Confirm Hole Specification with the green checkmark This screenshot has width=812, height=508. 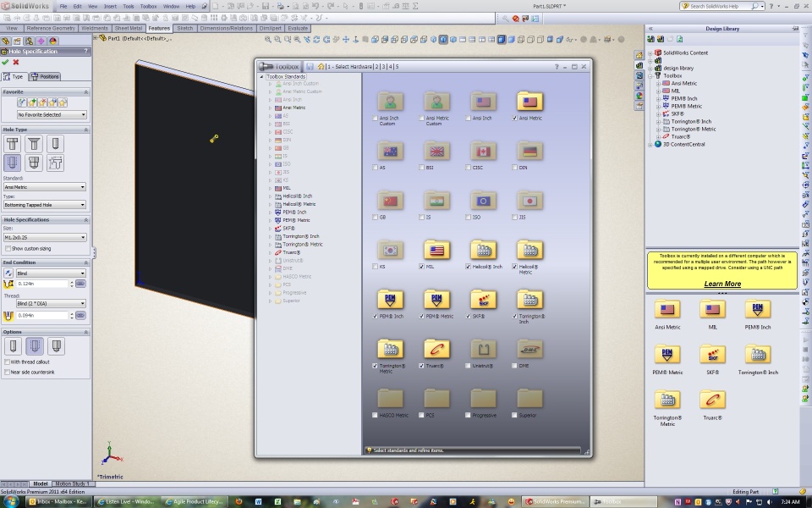[5, 62]
